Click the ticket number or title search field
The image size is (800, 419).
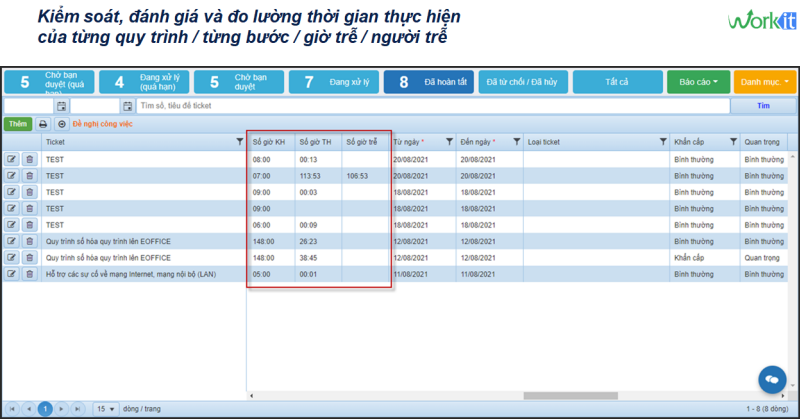[x=430, y=106]
